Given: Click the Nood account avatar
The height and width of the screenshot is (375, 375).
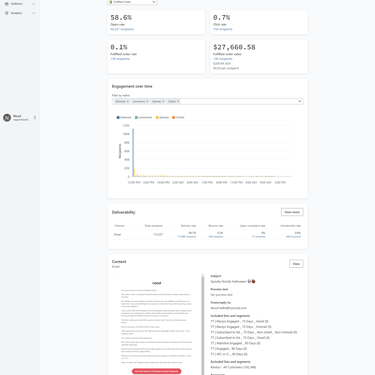Looking at the screenshot, I should (7, 118).
